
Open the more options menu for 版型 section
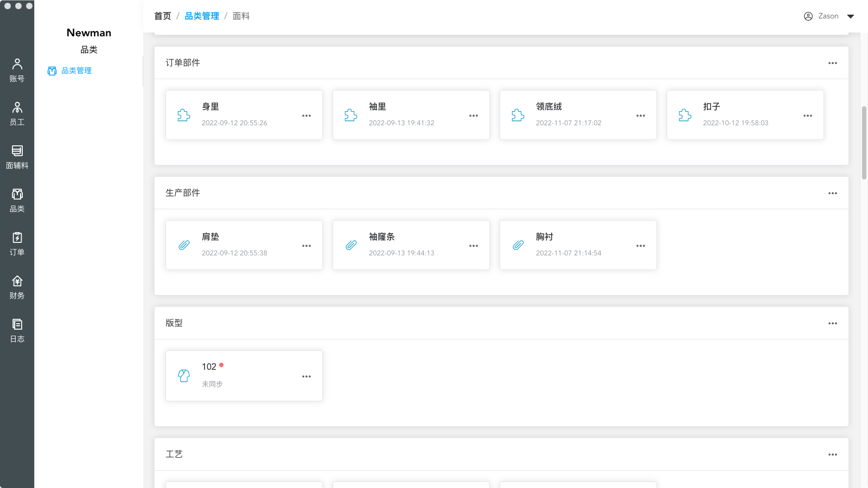pos(833,323)
